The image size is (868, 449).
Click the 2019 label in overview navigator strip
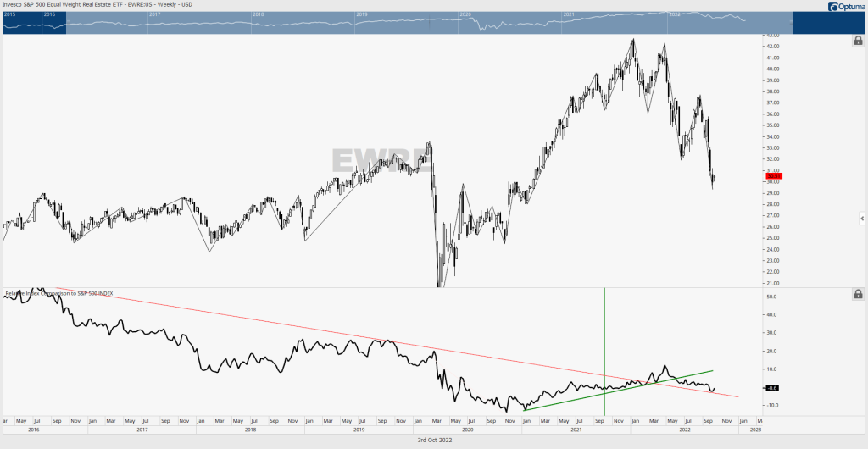click(362, 14)
